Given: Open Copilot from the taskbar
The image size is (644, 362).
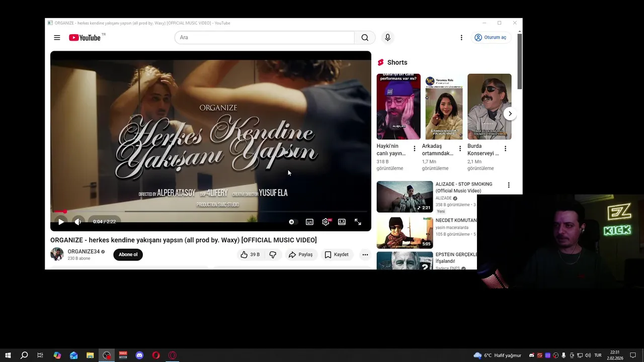Looking at the screenshot, I should coord(57,355).
